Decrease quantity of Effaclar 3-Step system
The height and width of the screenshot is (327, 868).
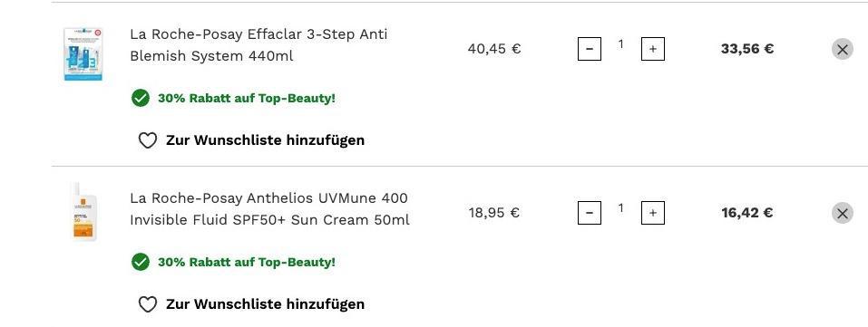(x=590, y=49)
